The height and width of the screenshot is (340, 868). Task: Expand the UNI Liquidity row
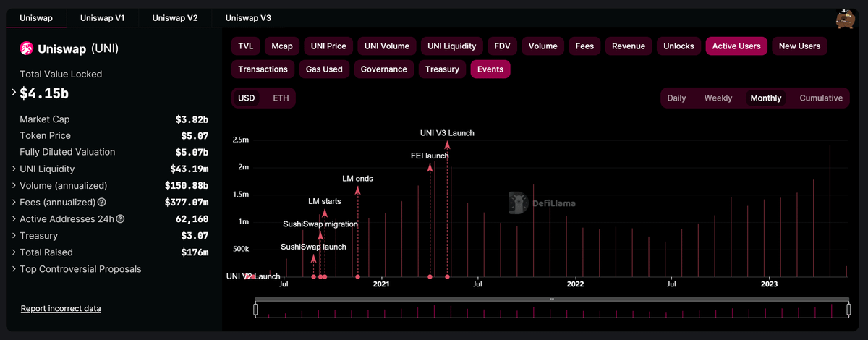click(x=14, y=169)
